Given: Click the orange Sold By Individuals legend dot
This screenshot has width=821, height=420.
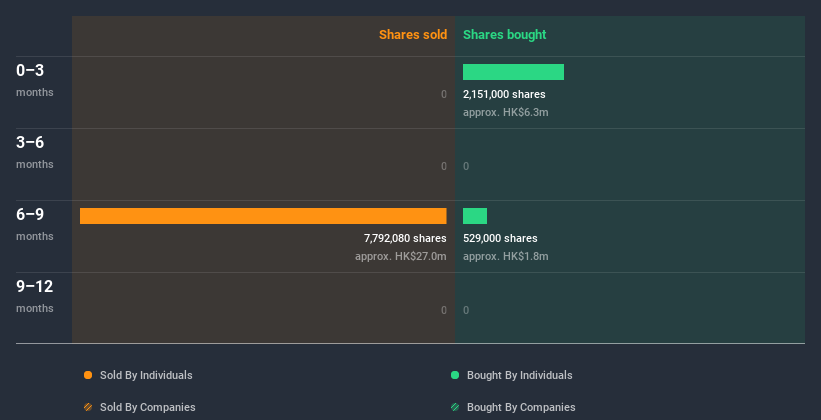Looking at the screenshot, I should pos(88,375).
